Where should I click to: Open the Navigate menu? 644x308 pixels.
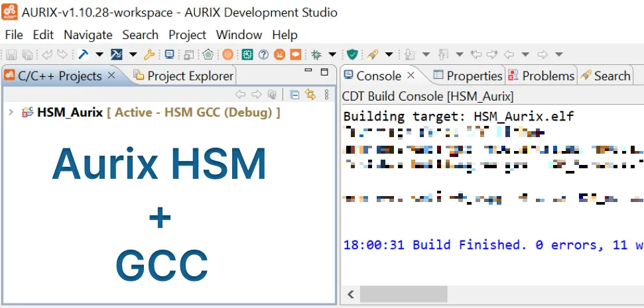coord(88,35)
